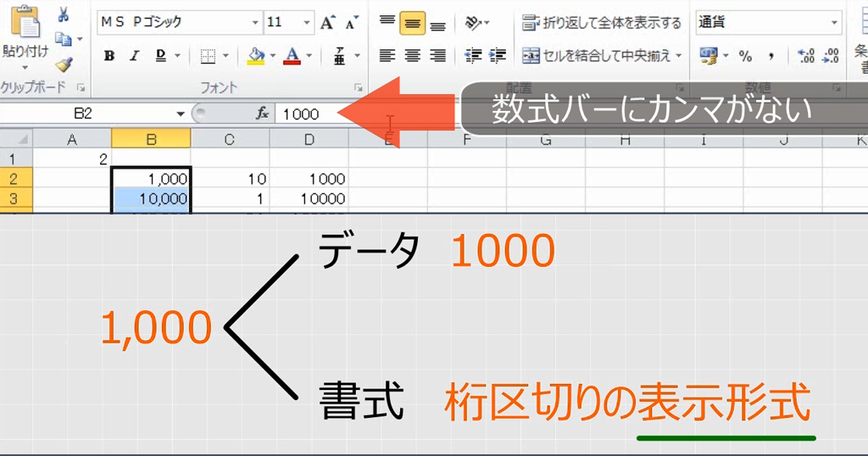Viewport: 868px width, 456px height.
Task: Align text right
Action: [x=438, y=55]
